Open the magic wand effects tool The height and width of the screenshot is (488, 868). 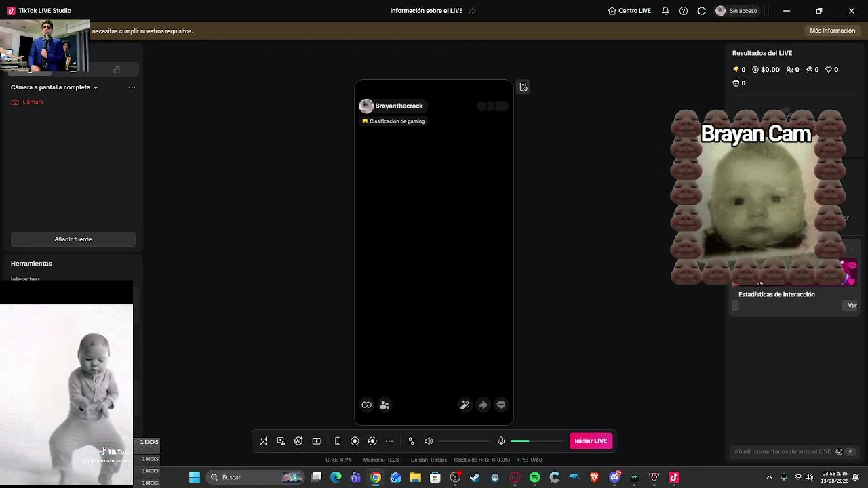(264, 441)
